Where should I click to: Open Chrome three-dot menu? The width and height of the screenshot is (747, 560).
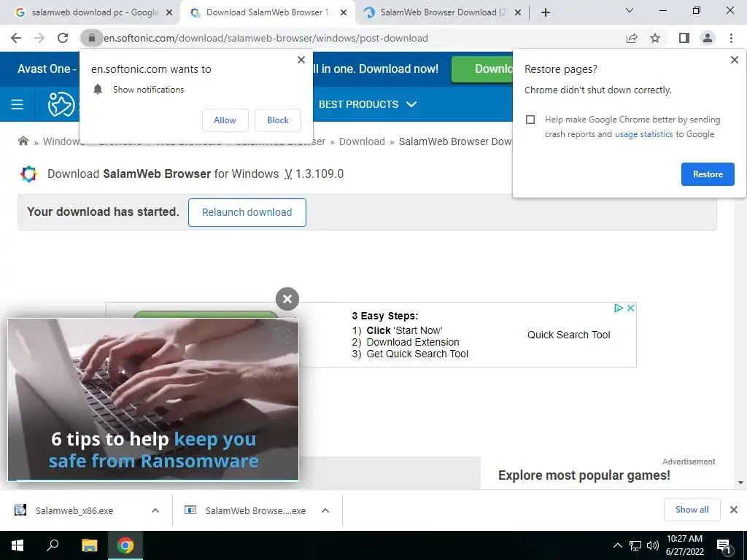(x=731, y=38)
